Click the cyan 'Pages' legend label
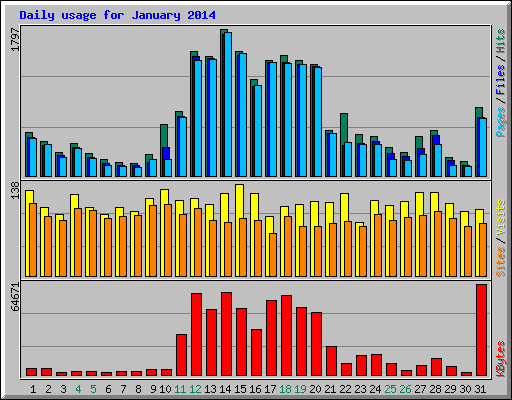Screen dimensions: 512x400 click(501, 122)
